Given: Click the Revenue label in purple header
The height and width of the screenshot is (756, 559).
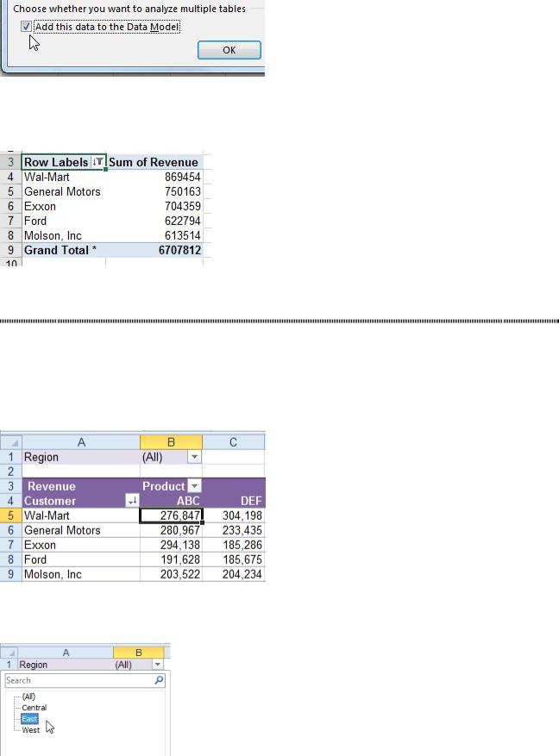Looking at the screenshot, I should tap(52, 486).
